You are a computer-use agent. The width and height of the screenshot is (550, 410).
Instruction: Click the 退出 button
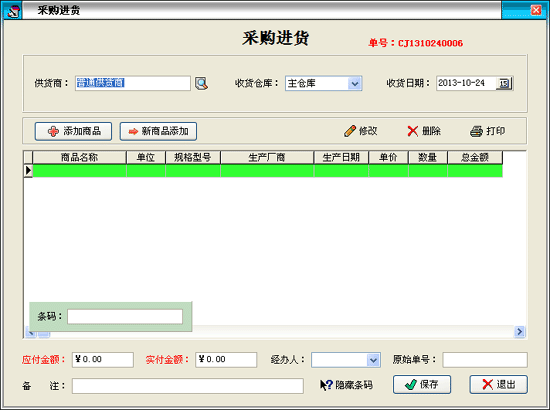498,384
